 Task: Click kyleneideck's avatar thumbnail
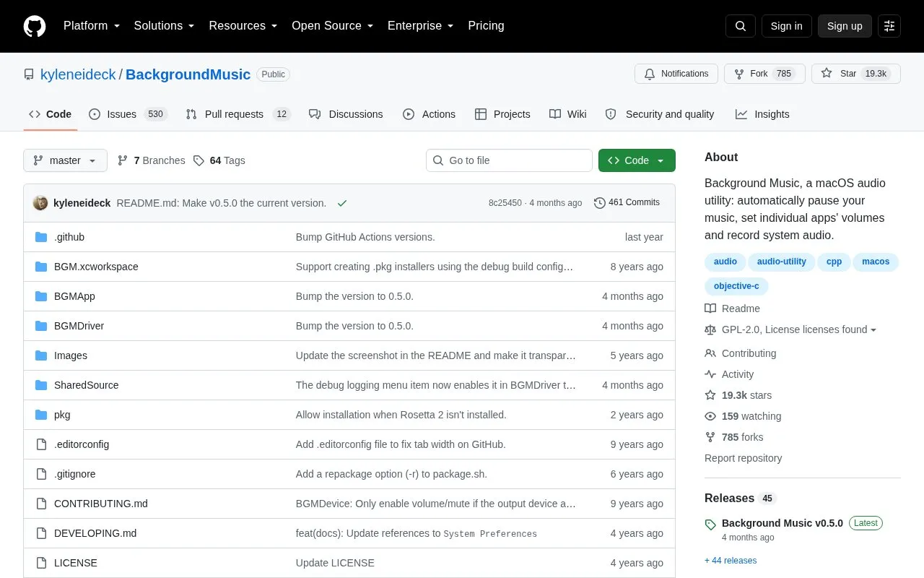pyautogui.click(x=40, y=203)
